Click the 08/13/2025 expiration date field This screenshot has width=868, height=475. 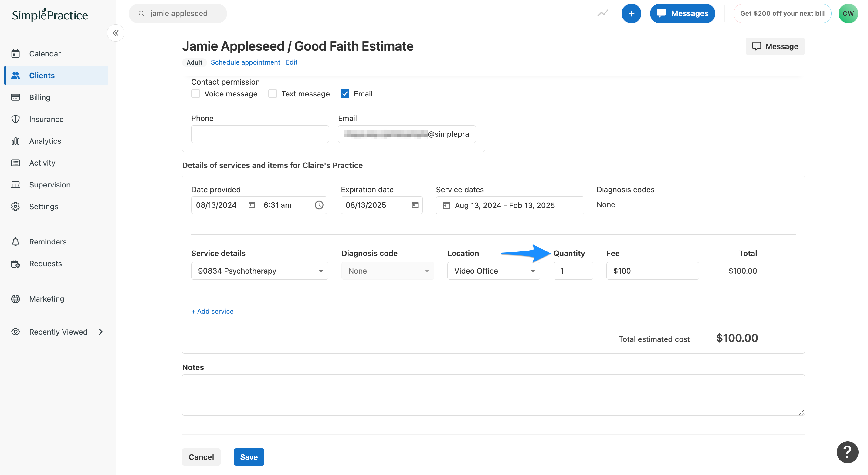[381, 205]
